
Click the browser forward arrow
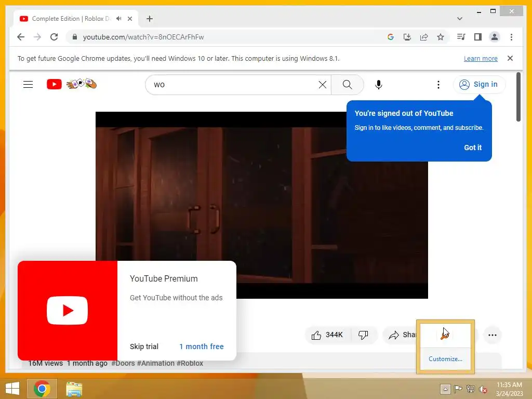[x=37, y=37]
